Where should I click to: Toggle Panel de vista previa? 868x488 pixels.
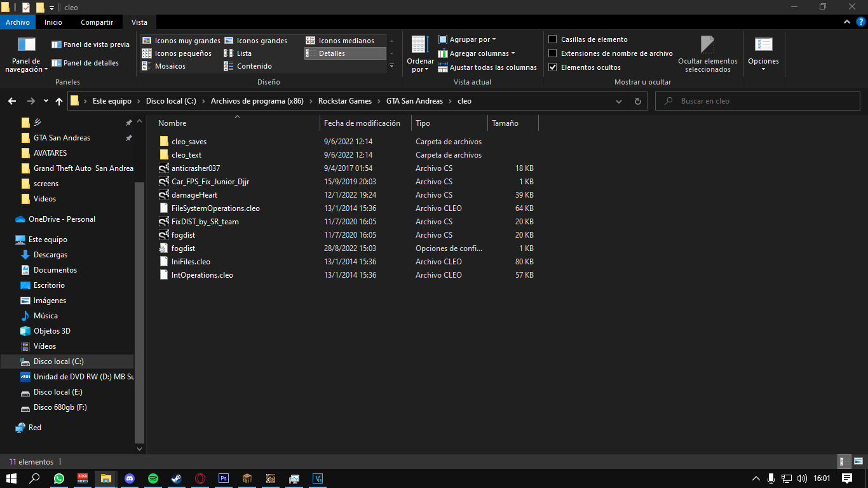pyautogui.click(x=90, y=44)
